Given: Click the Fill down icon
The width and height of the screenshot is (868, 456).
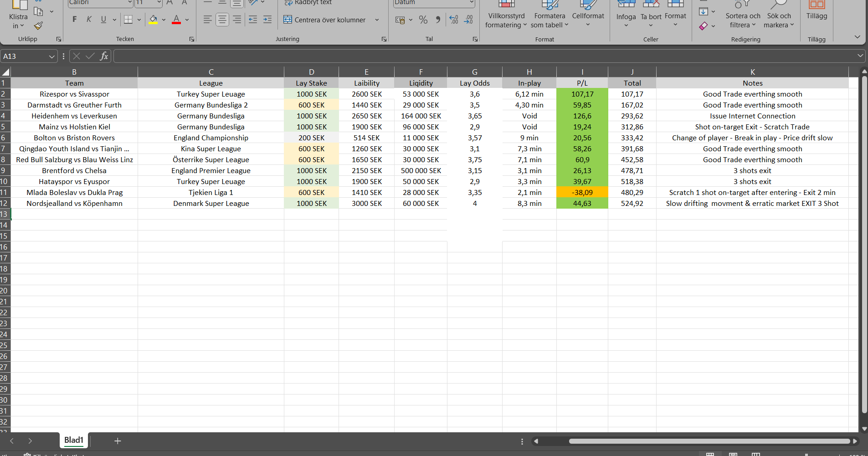Looking at the screenshot, I should pos(704,12).
